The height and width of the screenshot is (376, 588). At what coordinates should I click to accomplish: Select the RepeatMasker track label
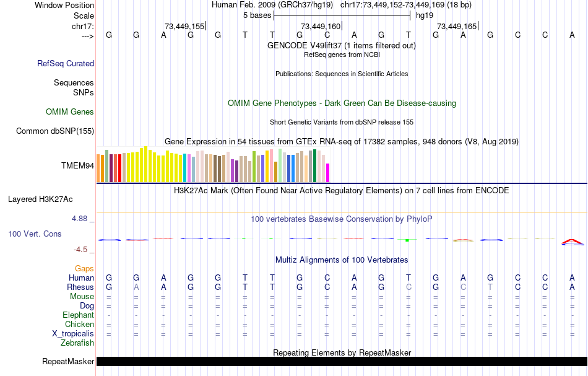tap(68, 361)
